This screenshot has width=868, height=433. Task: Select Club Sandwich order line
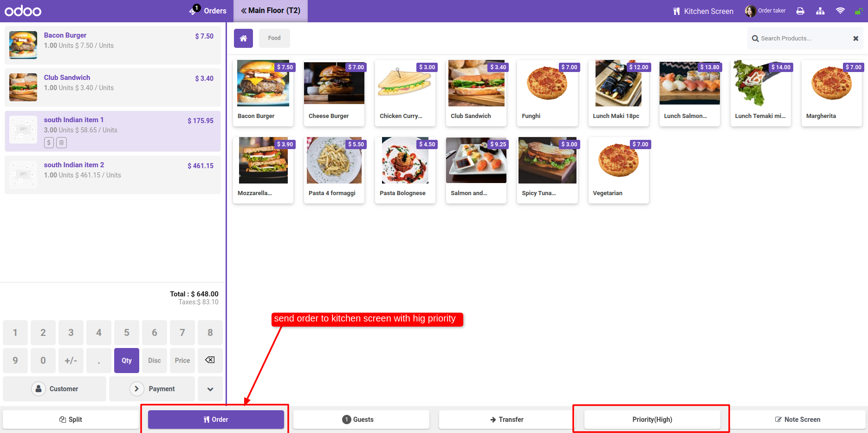(113, 87)
